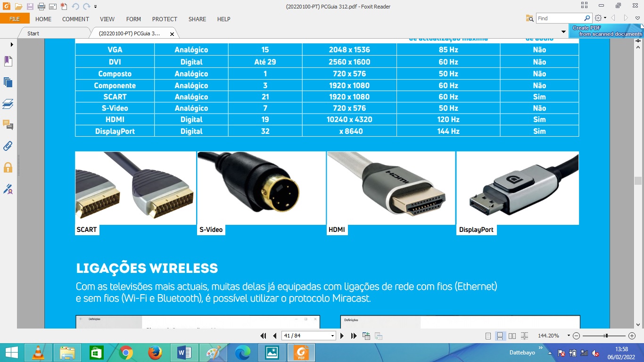The width and height of the screenshot is (644, 362).
Task: Click the DisplayPort connector image
Action: pyautogui.click(x=518, y=188)
